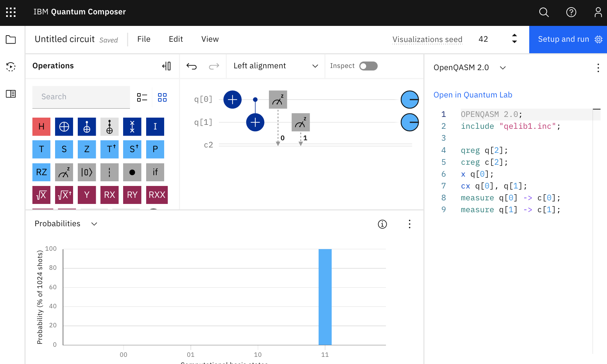Image resolution: width=607 pixels, height=364 pixels.
Task: Decrease the visualizations seed value
Action: 514,42
